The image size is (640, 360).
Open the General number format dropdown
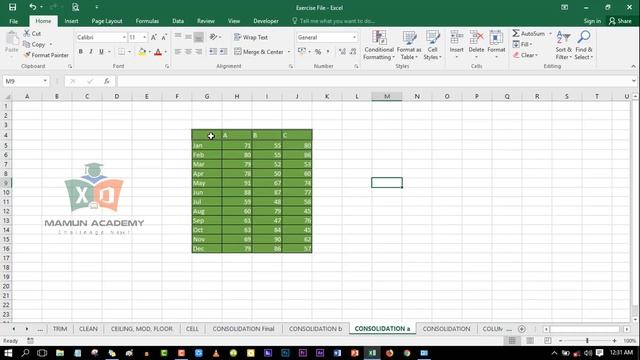tap(354, 37)
